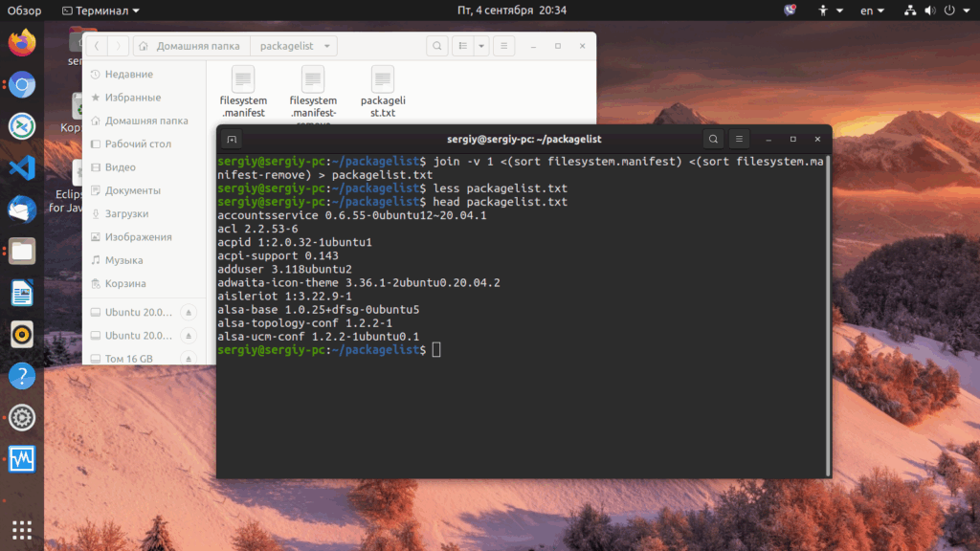Click the terminal search icon
Screen dimensions: 980x551
[x=713, y=140]
